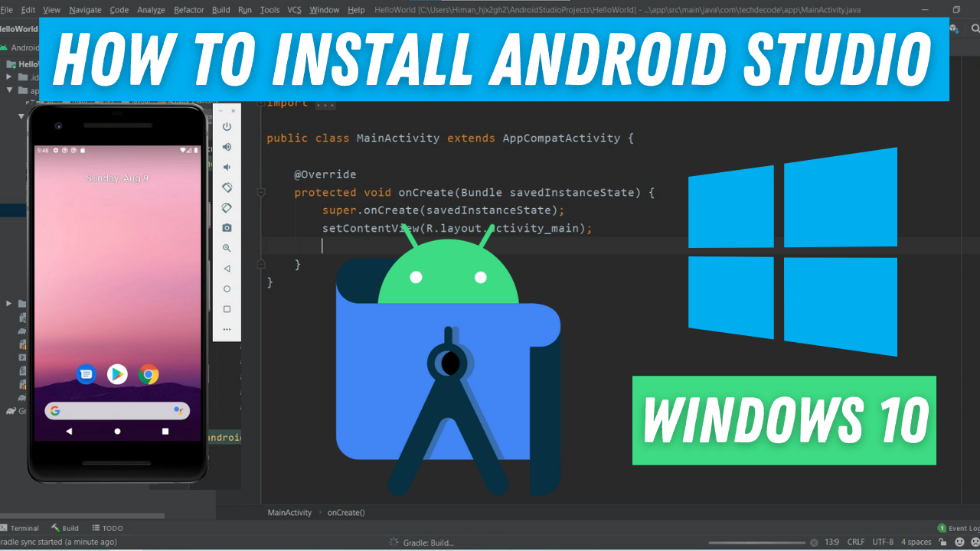Select the emulator zoom magnifier icon

coord(227,248)
